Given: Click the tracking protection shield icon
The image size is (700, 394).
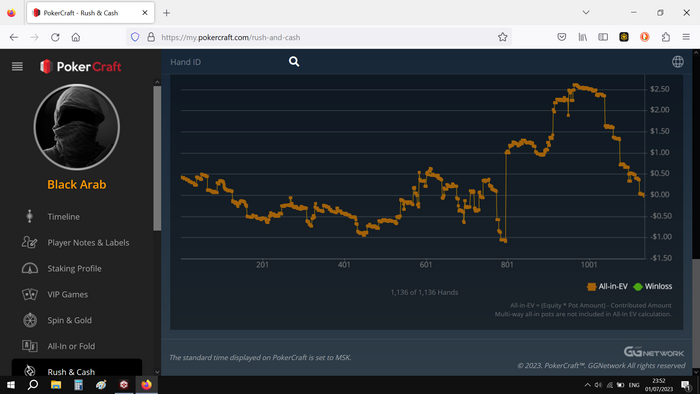Looking at the screenshot, I should point(135,37).
